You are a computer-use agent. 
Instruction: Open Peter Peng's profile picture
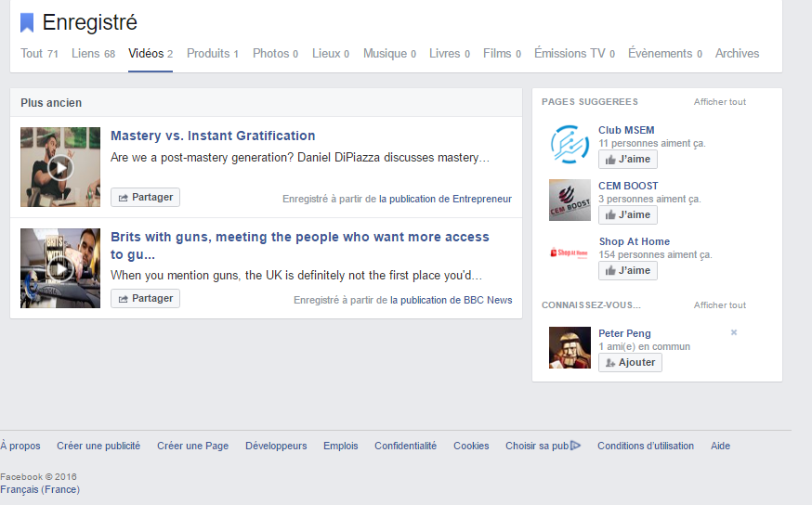pyautogui.click(x=570, y=347)
